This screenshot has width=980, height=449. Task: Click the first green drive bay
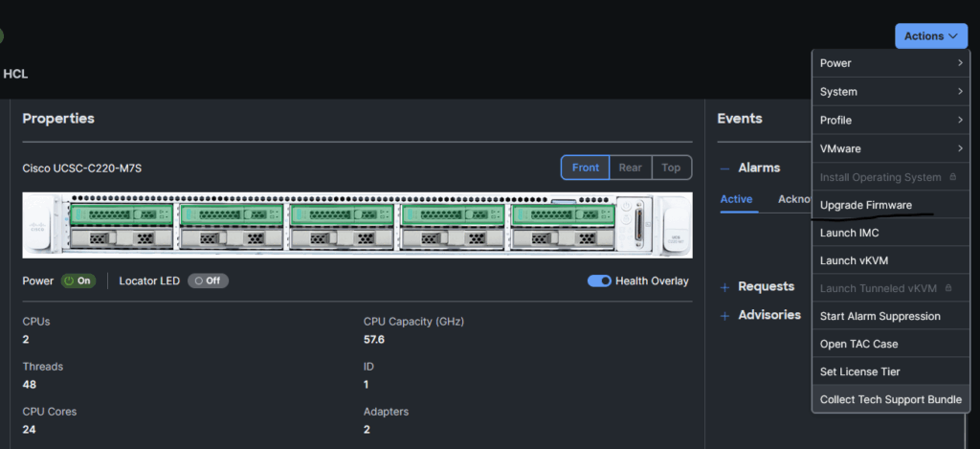(x=122, y=214)
